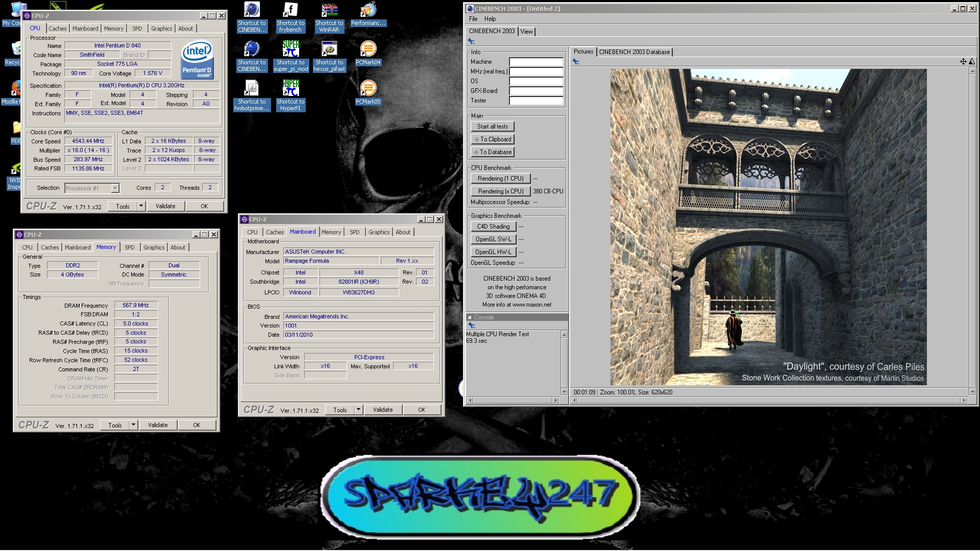The height and width of the screenshot is (551, 980).
Task: Click the Tester input field
Action: click(536, 101)
